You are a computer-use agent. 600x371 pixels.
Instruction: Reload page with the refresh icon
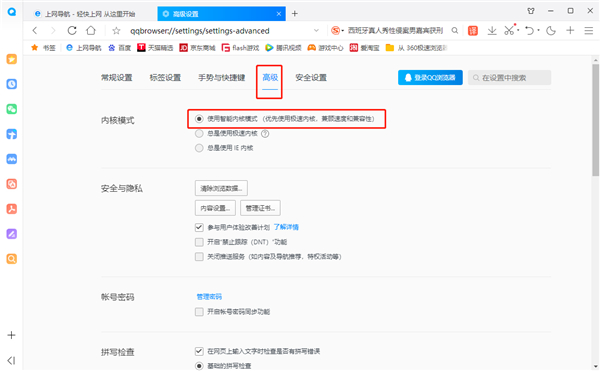pyautogui.click(x=72, y=31)
